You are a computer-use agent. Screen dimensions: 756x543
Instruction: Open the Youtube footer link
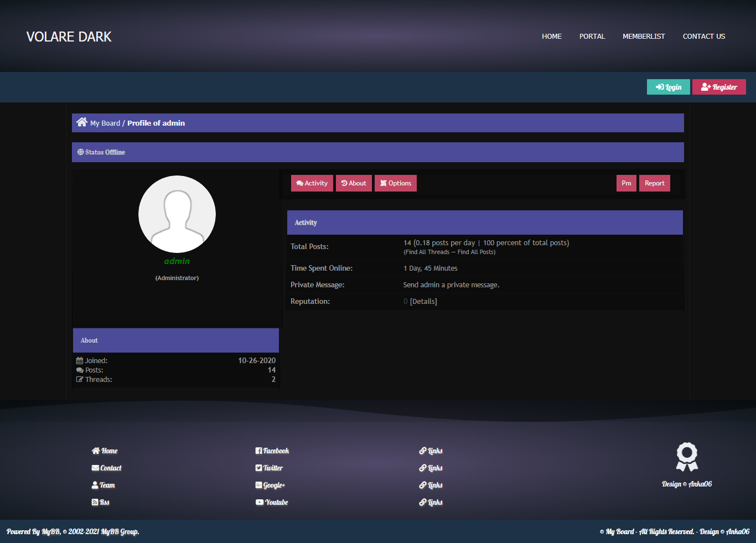click(x=272, y=503)
